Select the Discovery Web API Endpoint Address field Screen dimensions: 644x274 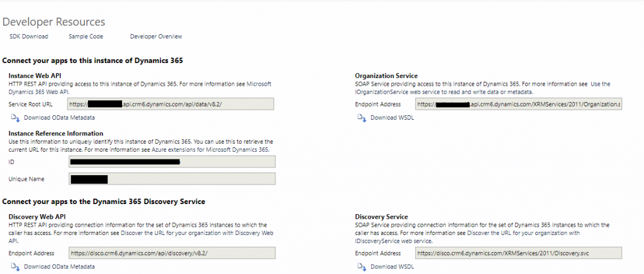pos(172,253)
